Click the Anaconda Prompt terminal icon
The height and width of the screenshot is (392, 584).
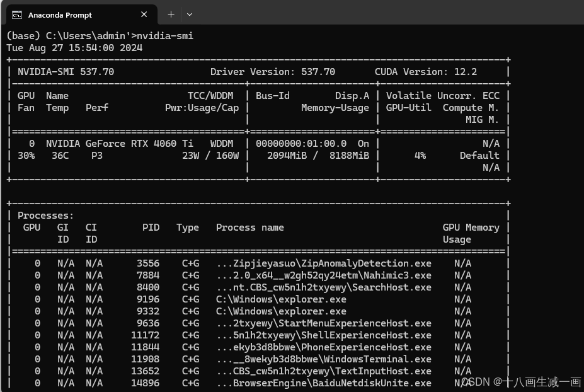[x=17, y=15]
